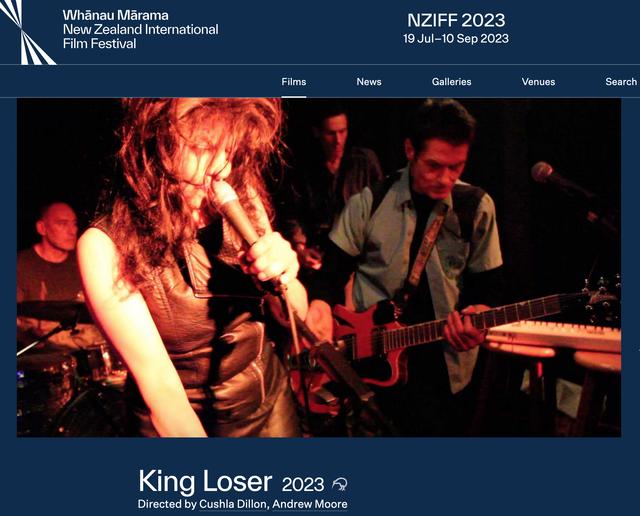Click the Whānau Mārama festival title text
Screen dimensions: 640x516
(116, 16)
